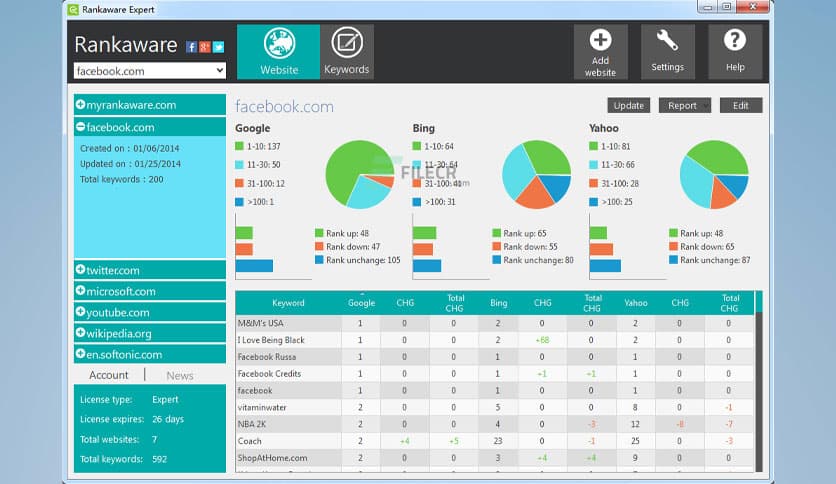Sort by the Keyword column header
Viewport: 836px width, 484px height.
[288, 303]
